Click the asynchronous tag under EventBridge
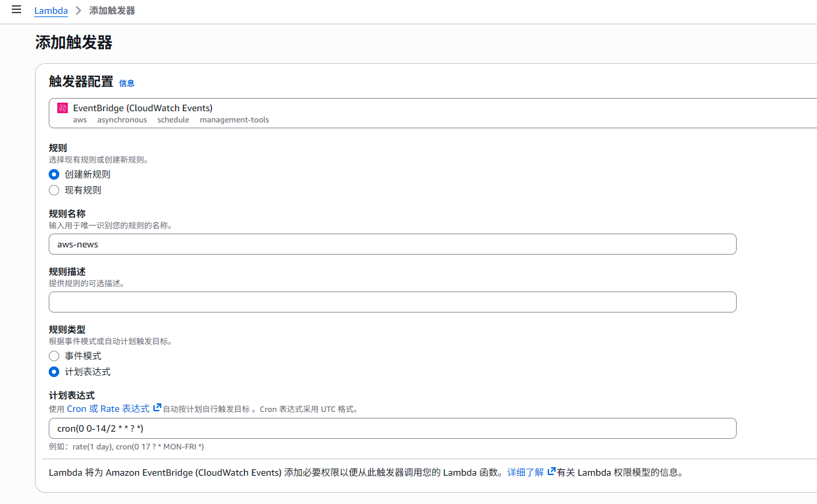817x504 pixels. (122, 120)
